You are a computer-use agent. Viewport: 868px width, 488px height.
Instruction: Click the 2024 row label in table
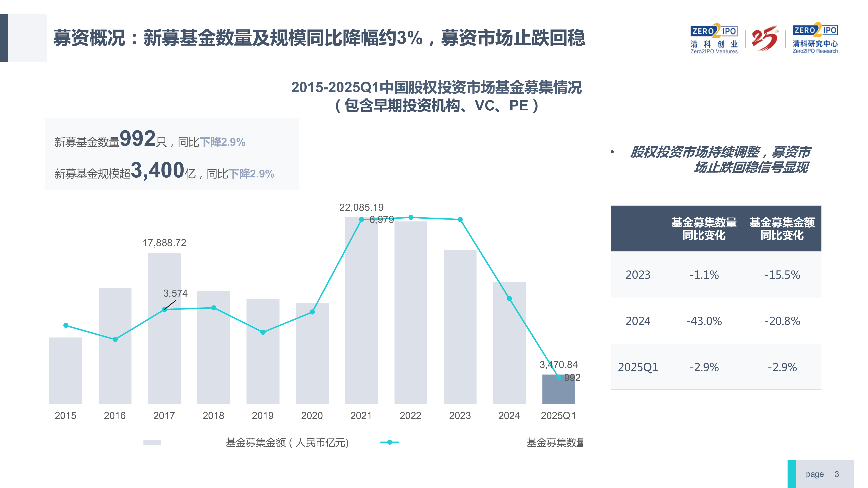pos(638,321)
